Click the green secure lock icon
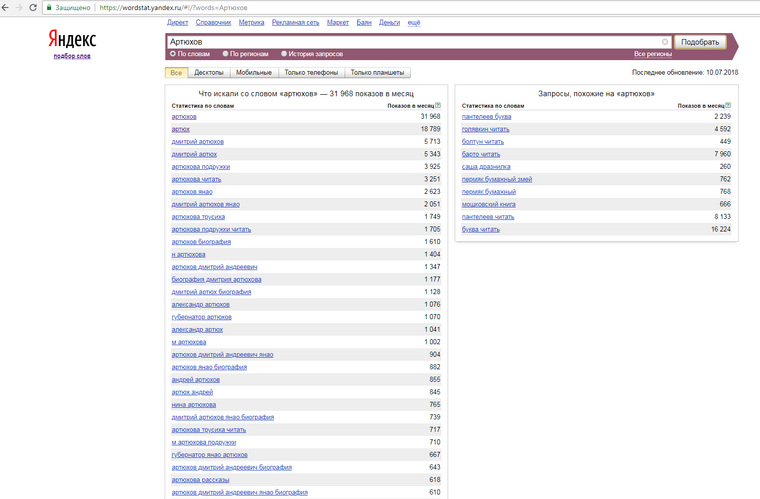 click(x=49, y=7)
